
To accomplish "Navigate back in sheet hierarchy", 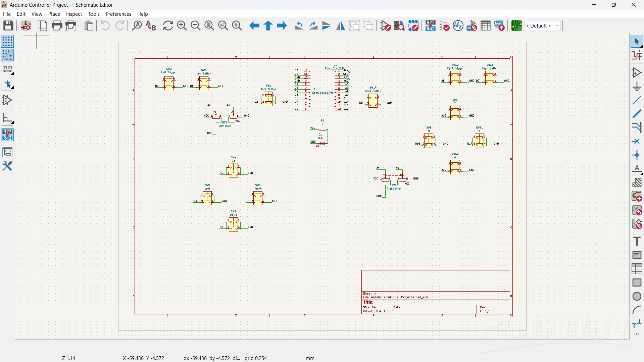I will coord(254,25).
